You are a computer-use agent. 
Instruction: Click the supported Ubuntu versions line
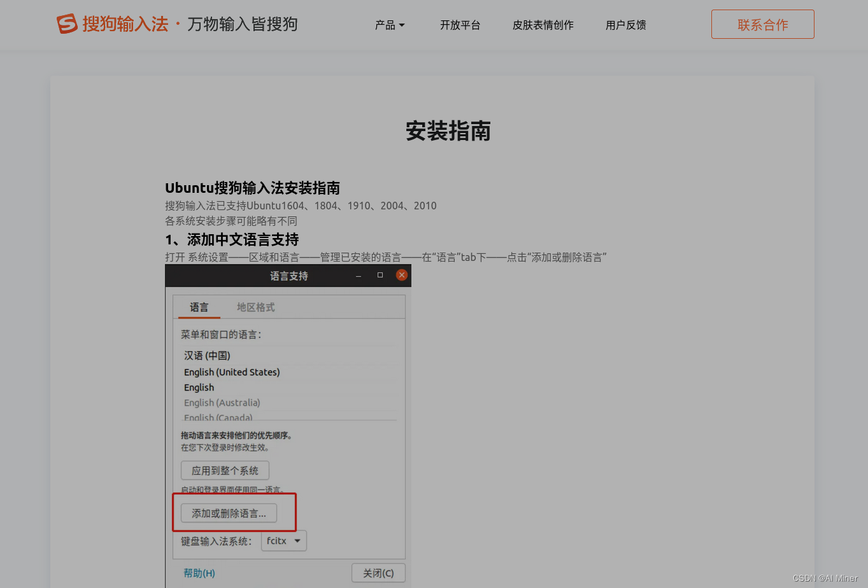(x=301, y=206)
